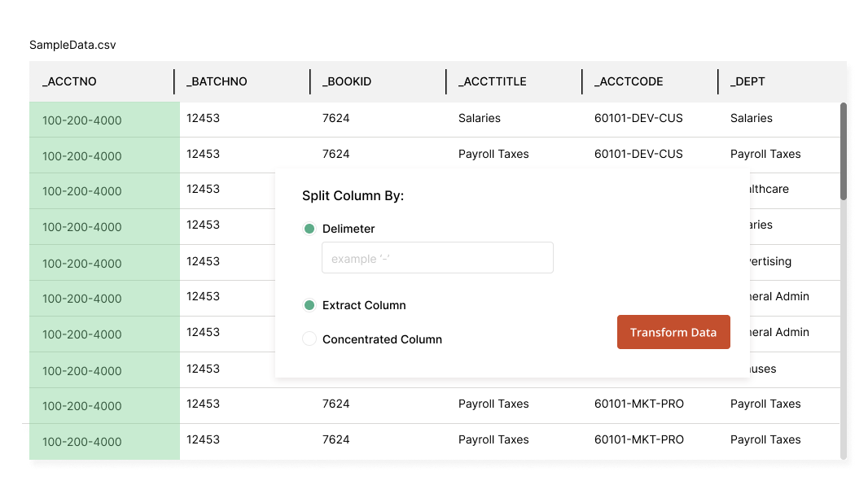Click a 12453 batch number cell
The height and width of the screenshot is (498, 868).
202,118
